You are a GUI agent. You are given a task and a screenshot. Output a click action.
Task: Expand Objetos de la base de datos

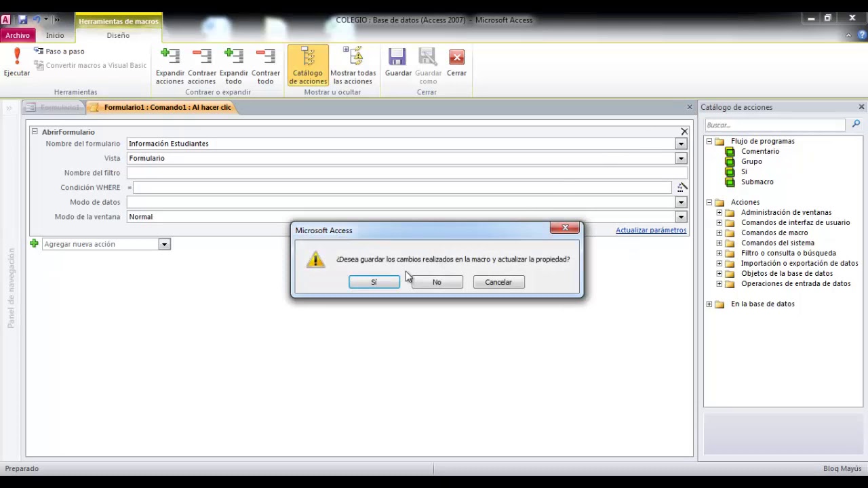[x=719, y=273]
